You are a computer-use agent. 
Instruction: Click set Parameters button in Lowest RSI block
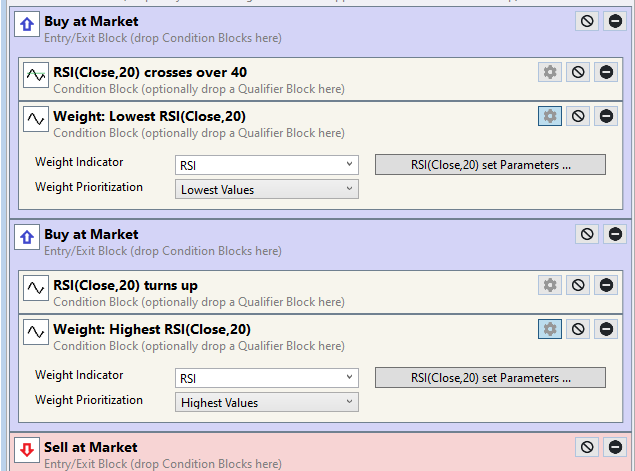[490, 165]
